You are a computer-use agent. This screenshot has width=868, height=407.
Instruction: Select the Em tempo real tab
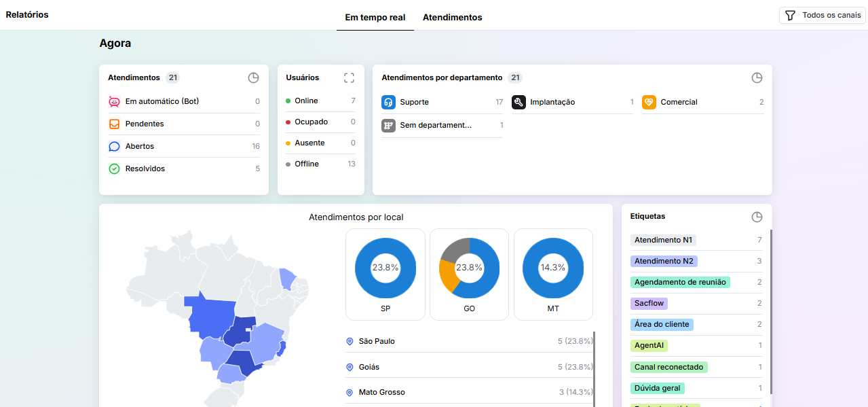coord(375,18)
